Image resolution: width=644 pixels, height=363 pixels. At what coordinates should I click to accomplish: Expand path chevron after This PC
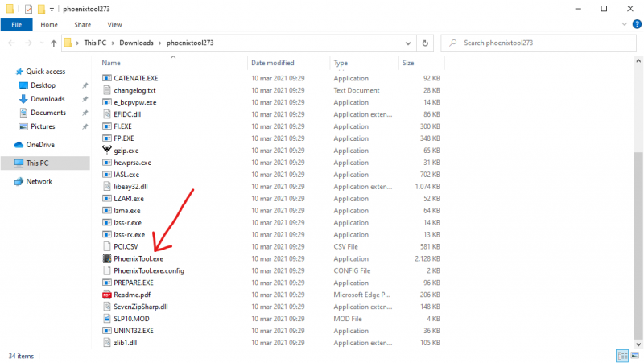(114, 43)
